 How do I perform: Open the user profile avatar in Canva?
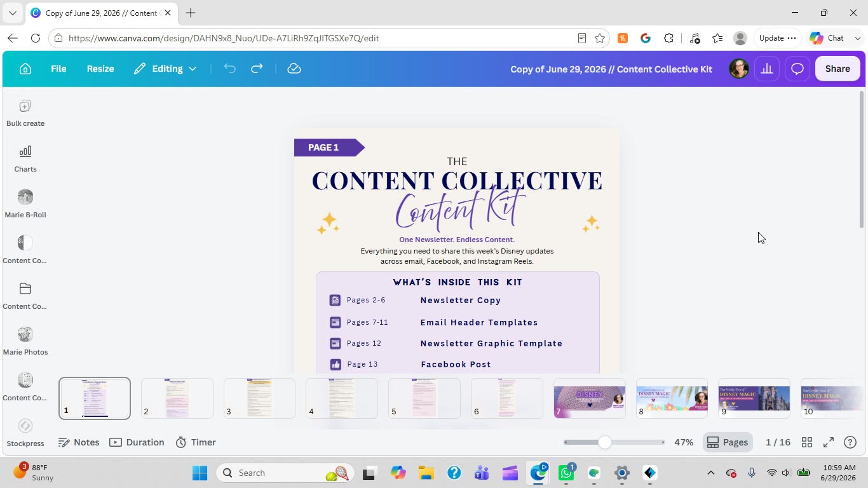click(x=738, y=69)
